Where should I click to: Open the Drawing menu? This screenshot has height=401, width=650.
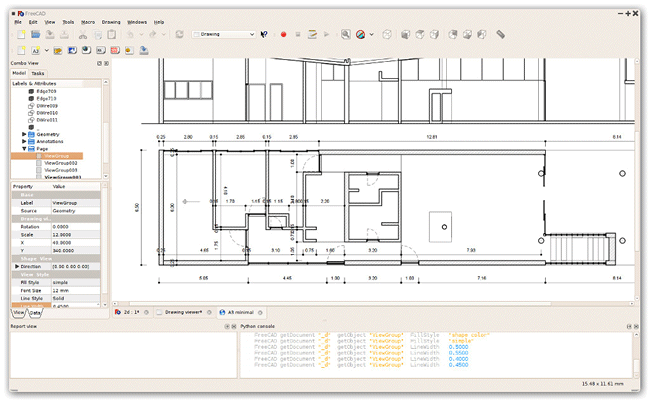pos(111,20)
